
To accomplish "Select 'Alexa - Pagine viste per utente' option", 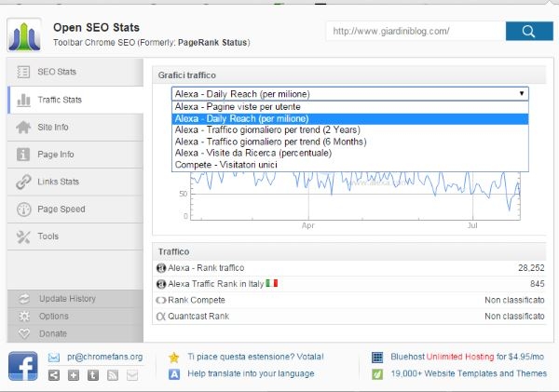I will pyautogui.click(x=349, y=107).
